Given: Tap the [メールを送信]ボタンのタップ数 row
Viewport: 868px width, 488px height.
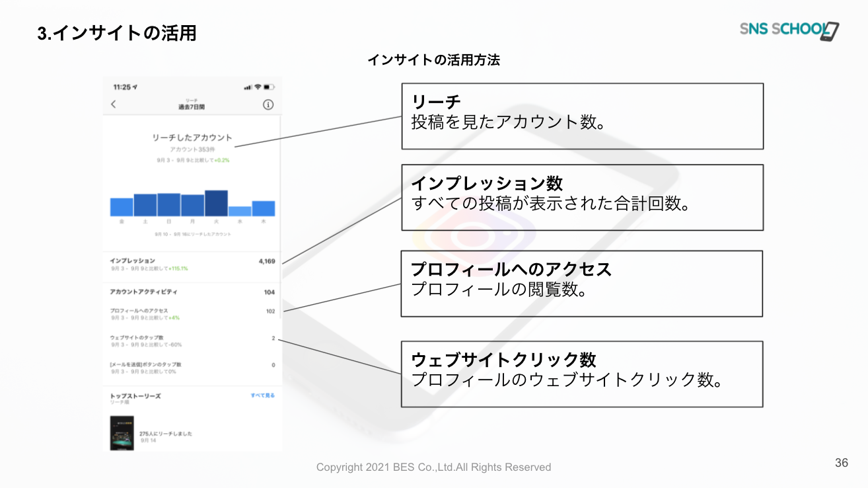Looking at the screenshot, I should click(x=192, y=368).
